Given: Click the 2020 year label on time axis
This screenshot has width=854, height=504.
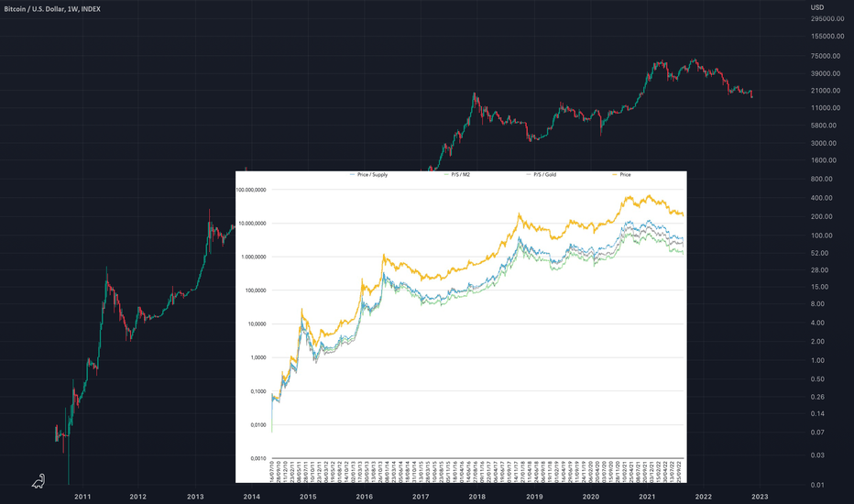Looking at the screenshot, I should [591, 497].
